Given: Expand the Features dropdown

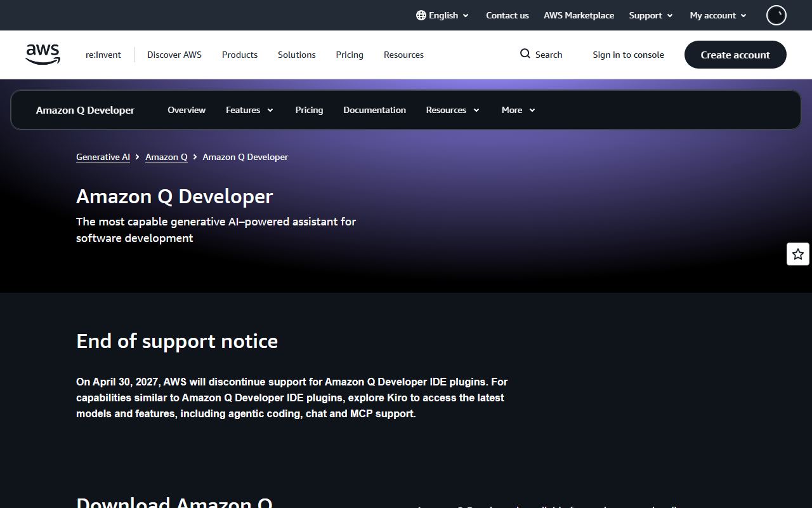Looking at the screenshot, I should point(249,110).
